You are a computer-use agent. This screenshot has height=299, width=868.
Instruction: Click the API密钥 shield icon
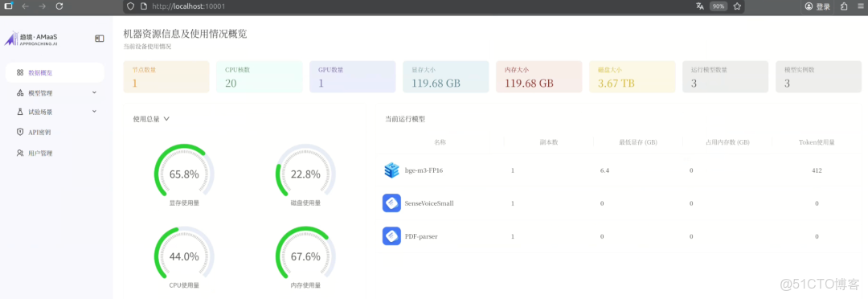point(20,133)
